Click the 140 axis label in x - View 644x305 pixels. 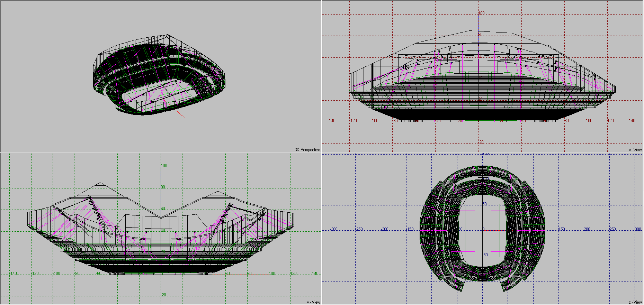pyautogui.click(x=632, y=121)
